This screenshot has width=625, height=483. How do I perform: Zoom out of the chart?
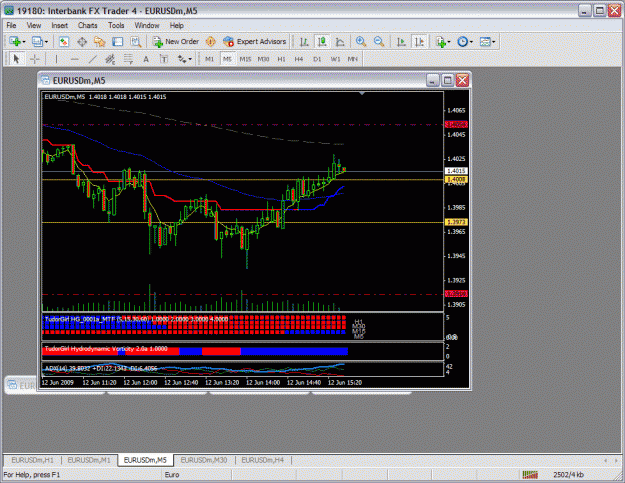tap(379, 41)
